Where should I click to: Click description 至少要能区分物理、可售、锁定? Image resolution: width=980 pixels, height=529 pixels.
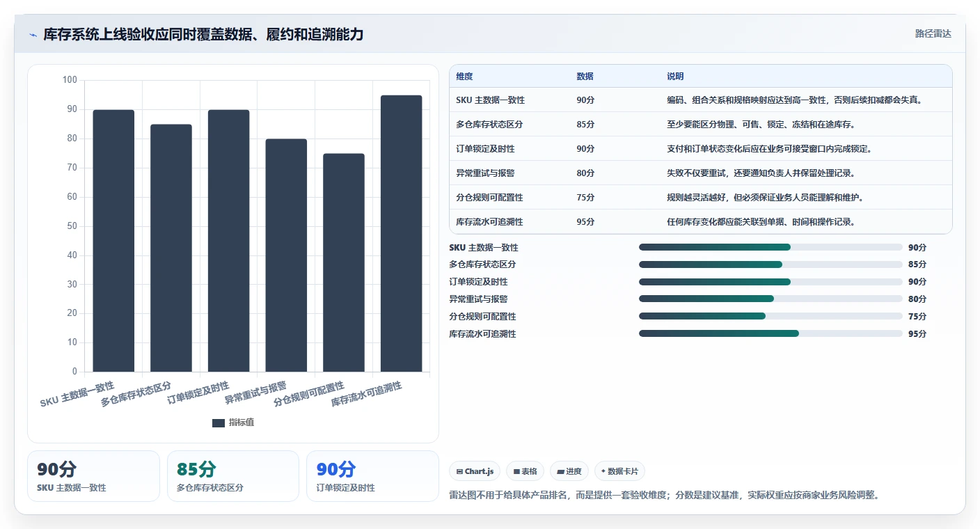761,125
